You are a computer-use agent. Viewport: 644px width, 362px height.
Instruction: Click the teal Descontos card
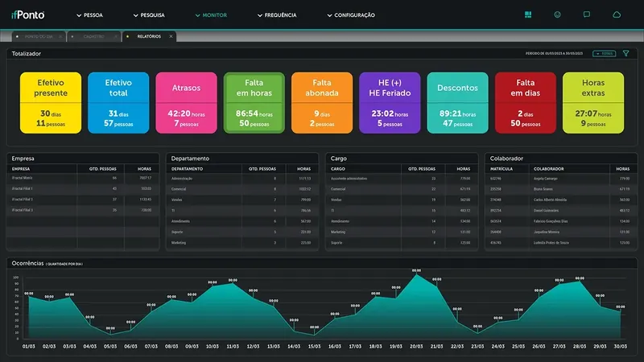coord(457,103)
